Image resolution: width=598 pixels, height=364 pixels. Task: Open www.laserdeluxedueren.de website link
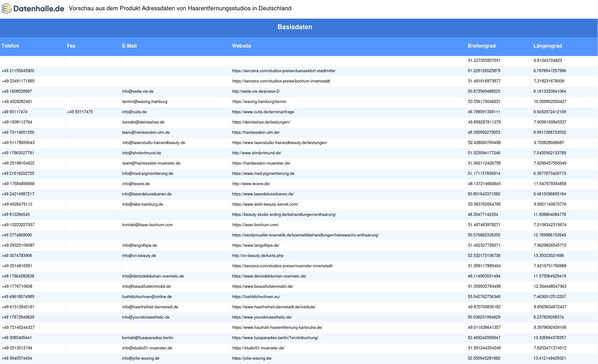point(263,194)
